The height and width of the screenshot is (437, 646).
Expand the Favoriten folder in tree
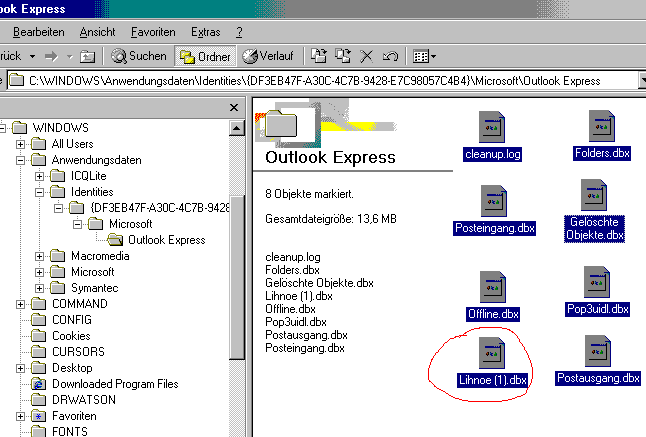[x=20, y=416]
